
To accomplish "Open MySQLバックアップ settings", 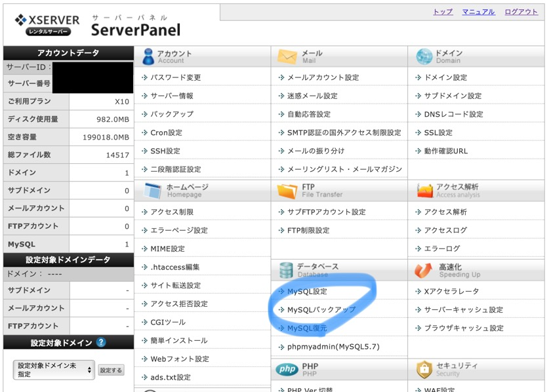I will 321,309.
